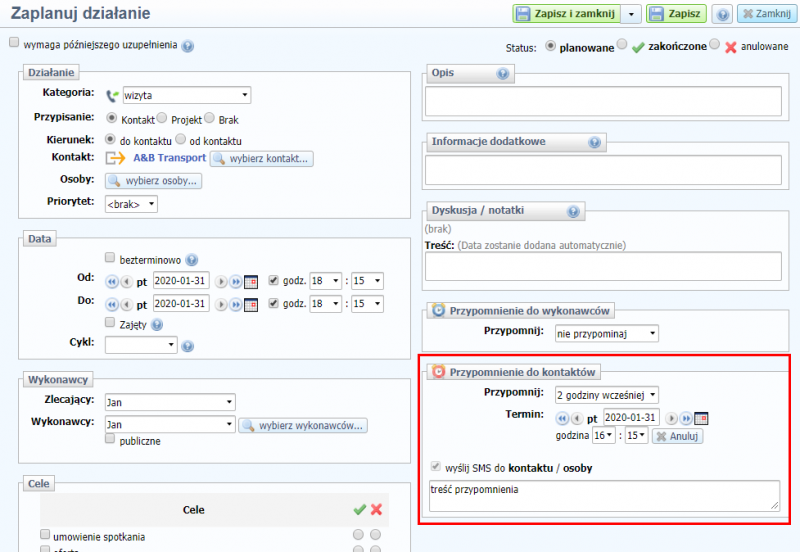Click the help icon in the top toolbar
The height and width of the screenshot is (552, 800).
point(722,14)
